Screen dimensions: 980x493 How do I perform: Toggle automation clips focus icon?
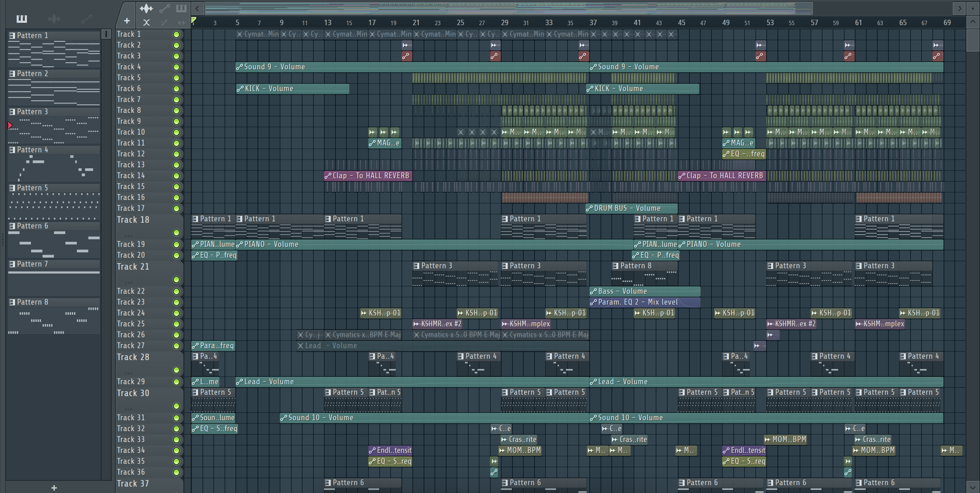164,8
